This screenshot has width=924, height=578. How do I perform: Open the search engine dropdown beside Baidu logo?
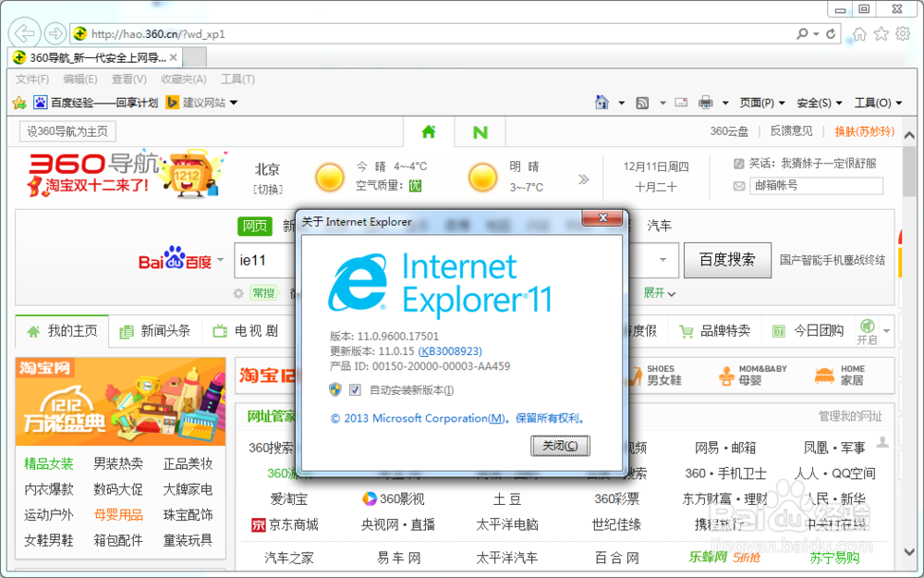tap(221, 260)
